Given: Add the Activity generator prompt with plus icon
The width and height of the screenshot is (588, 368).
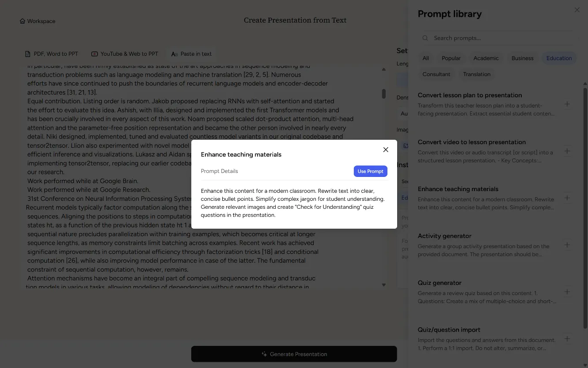Looking at the screenshot, I should 567,245.
